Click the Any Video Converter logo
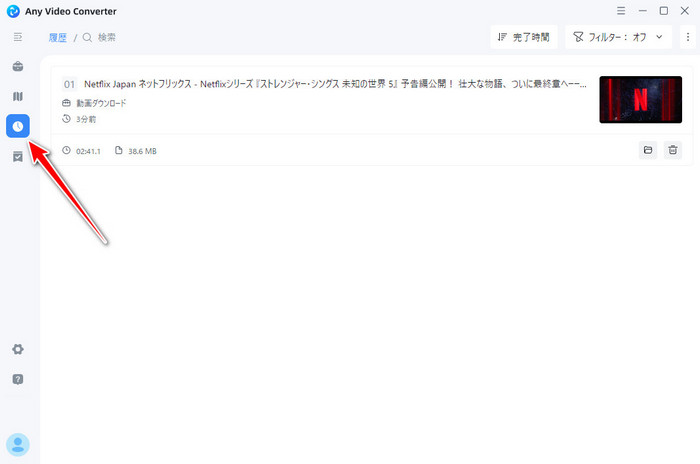700x464 pixels. (x=13, y=11)
